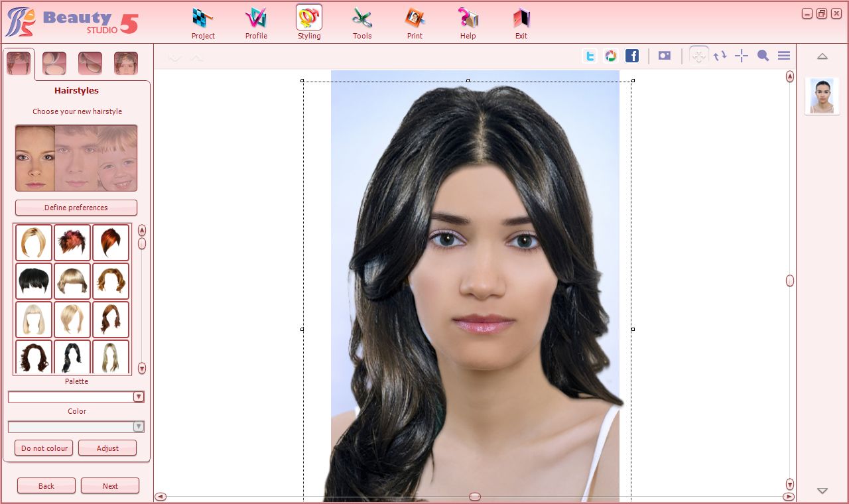The height and width of the screenshot is (504, 849).
Task: Click the Exit icon
Action: (521, 23)
